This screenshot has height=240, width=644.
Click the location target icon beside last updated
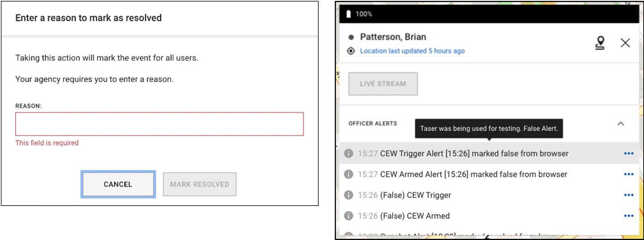(351, 51)
